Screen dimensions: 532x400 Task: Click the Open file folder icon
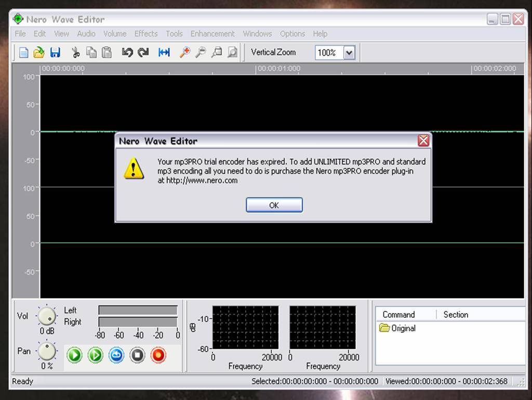(39, 53)
